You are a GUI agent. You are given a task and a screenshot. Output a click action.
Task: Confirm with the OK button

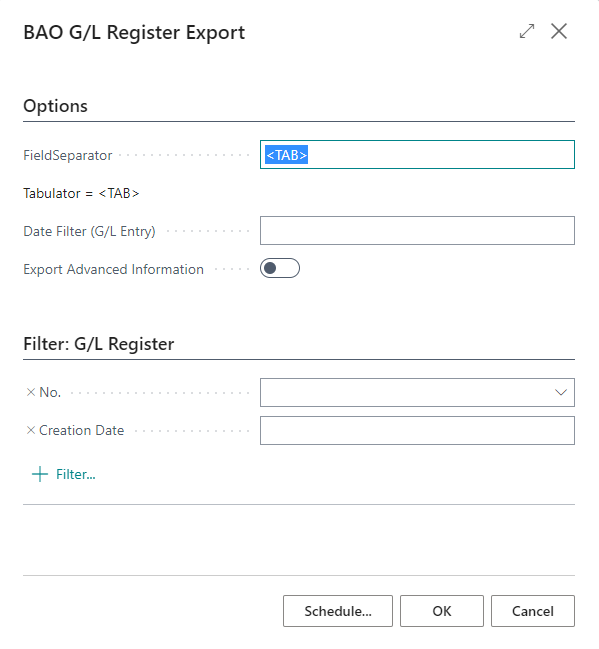(442, 611)
